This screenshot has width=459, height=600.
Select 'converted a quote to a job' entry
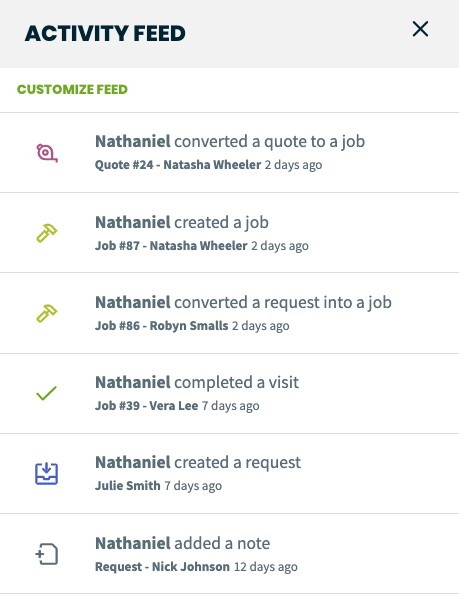(230, 153)
